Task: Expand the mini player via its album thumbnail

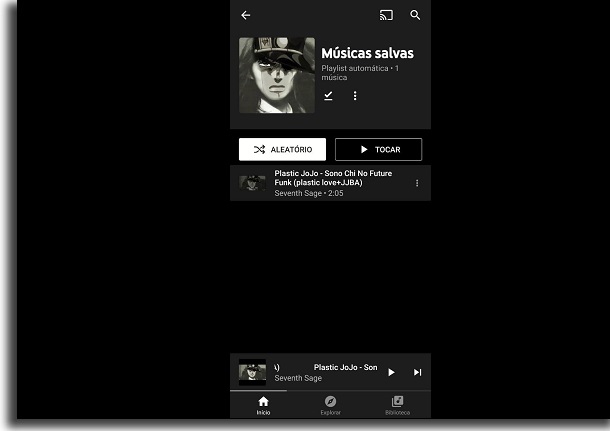Action: pos(252,372)
